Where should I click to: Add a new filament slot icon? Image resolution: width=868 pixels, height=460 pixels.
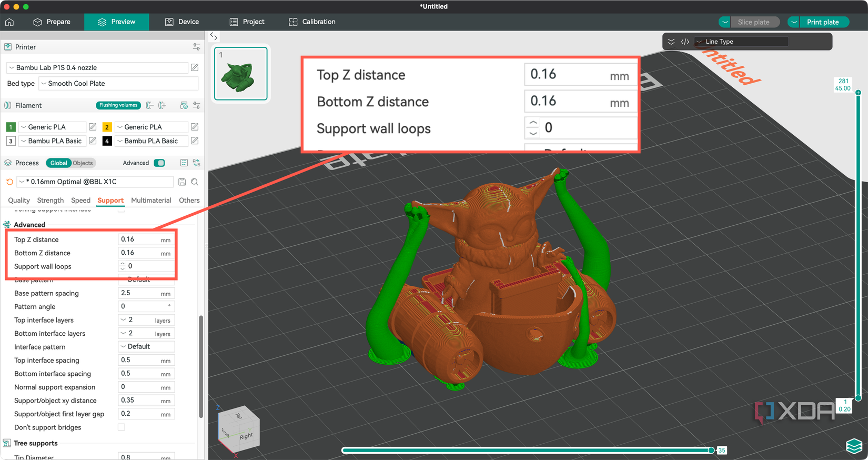coord(162,105)
